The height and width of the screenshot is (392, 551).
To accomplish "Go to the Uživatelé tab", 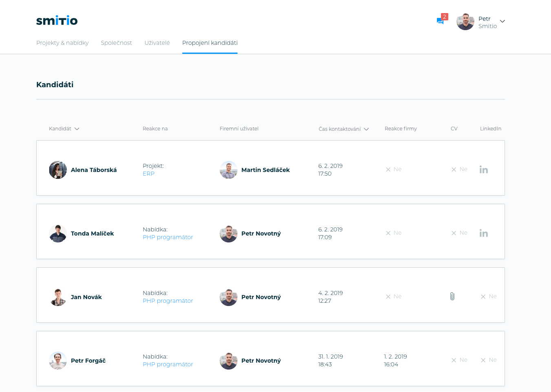I will click(x=157, y=43).
